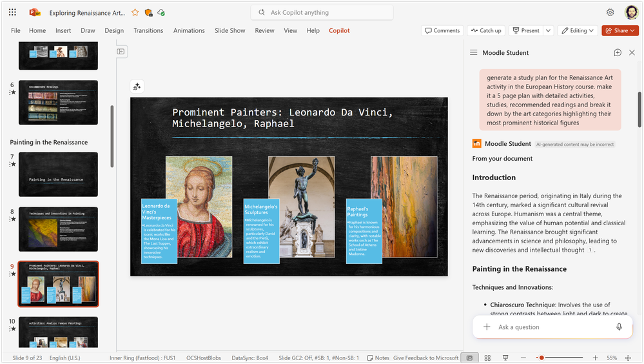
Task: Open the user profile avatar
Action: (x=631, y=12)
